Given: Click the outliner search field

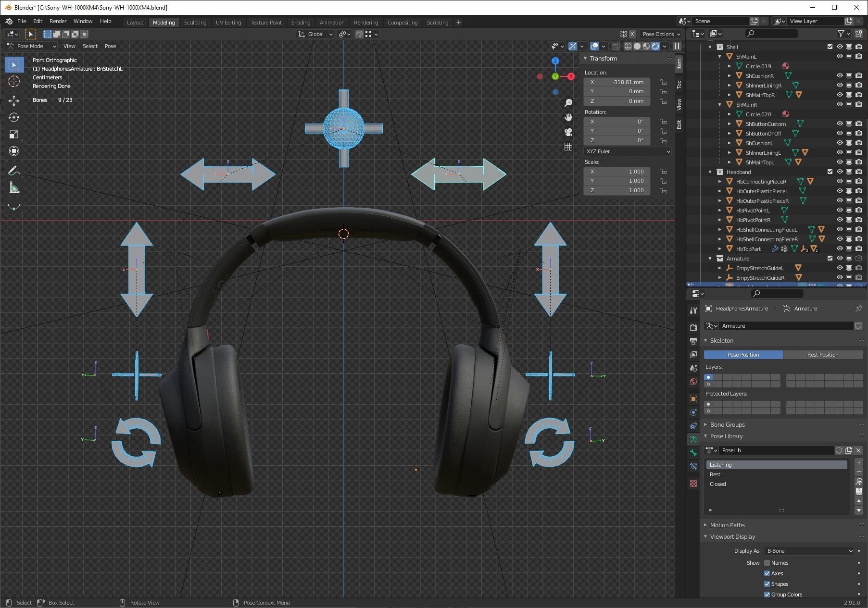Looking at the screenshot, I should click(x=771, y=34).
